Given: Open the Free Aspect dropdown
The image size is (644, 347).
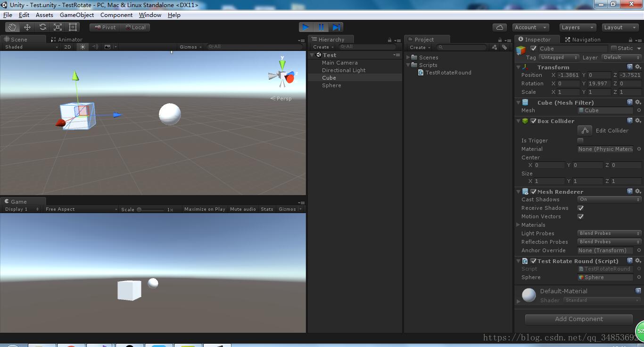Looking at the screenshot, I should [81, 209].
